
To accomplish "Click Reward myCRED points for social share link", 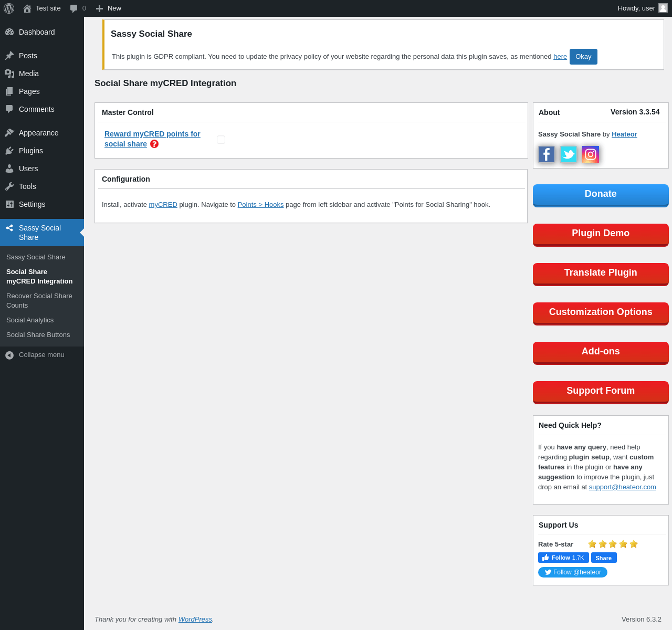I will click(152, 139).
